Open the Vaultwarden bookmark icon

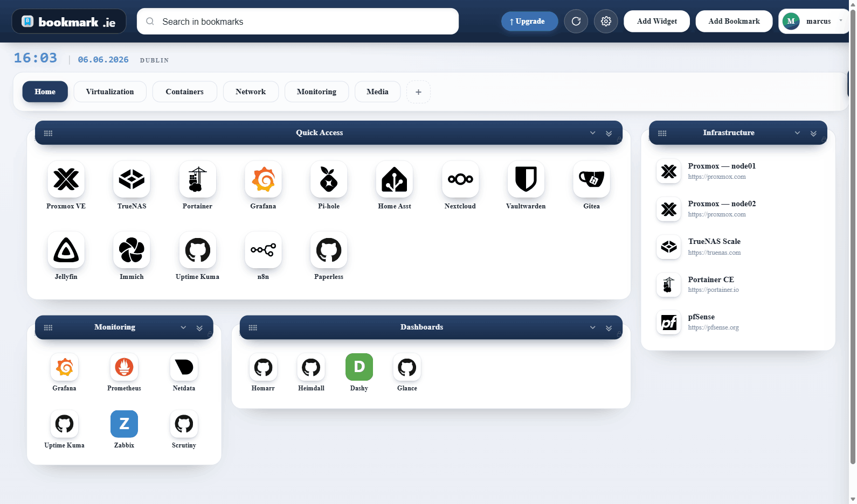point(526,179)
